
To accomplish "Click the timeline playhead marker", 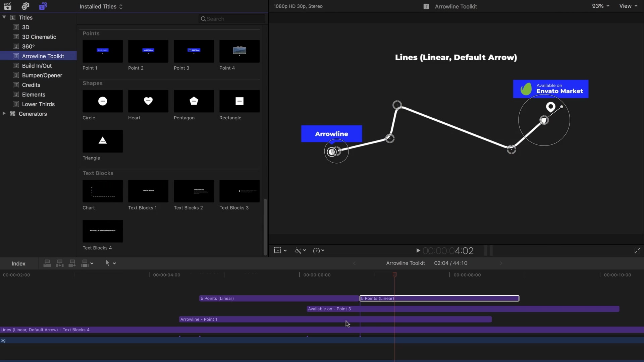I will point(394,275).
